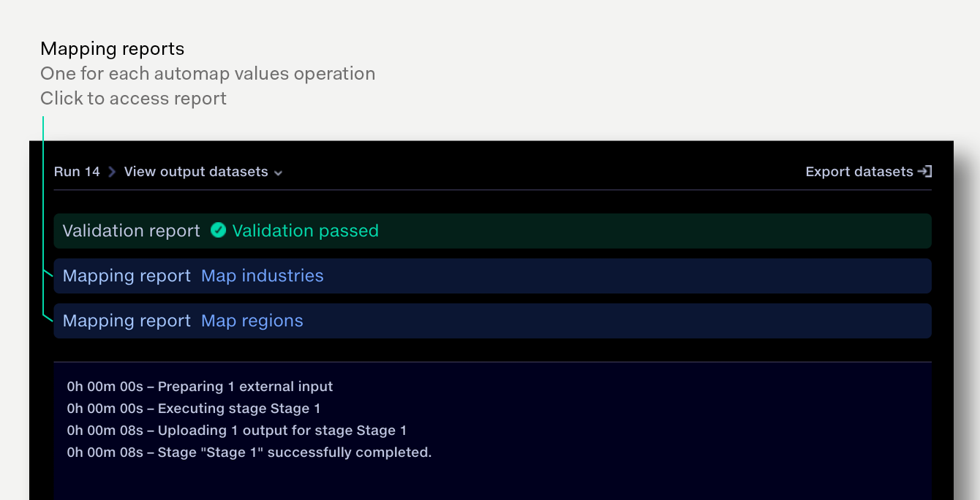Open the Map industries mapping report

coord(262,276)
